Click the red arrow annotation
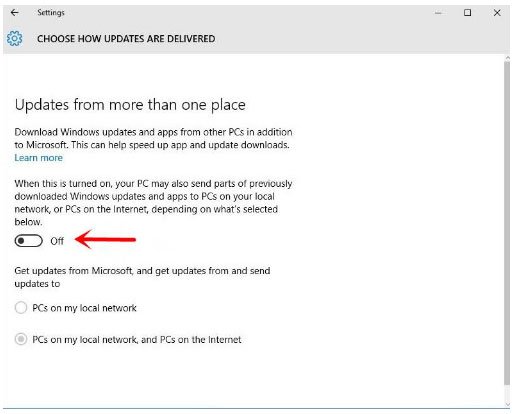This screenshot has height=414, width=515. pyautogui.click(x=105, y=239)
